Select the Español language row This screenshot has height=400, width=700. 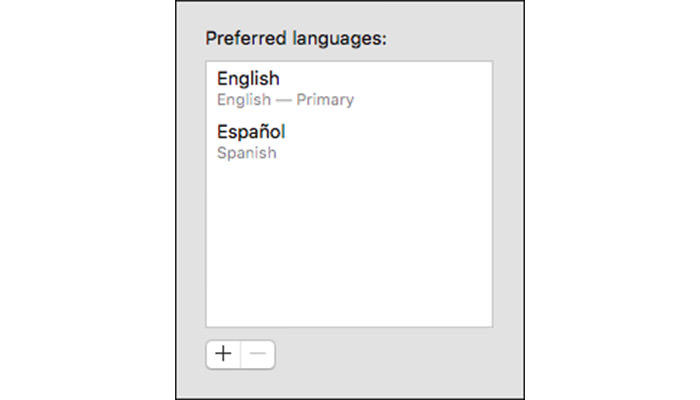tap(349, 142)
